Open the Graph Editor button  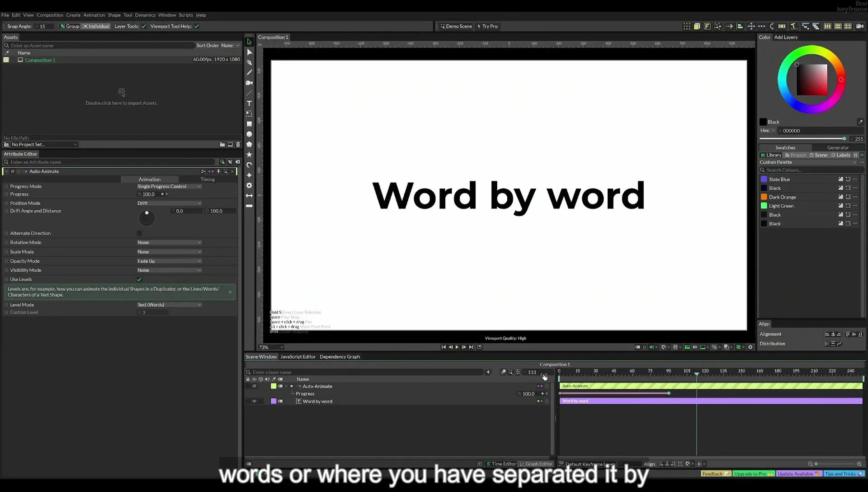[536, 464]
